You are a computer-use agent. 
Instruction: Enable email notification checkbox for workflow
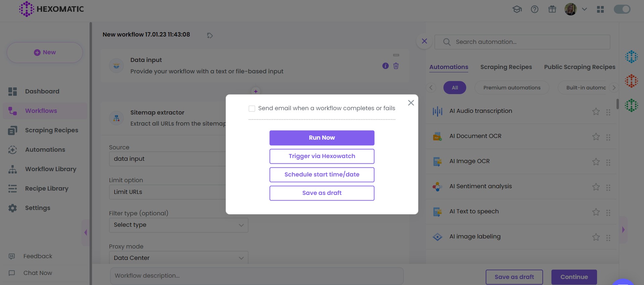point(252,109)
